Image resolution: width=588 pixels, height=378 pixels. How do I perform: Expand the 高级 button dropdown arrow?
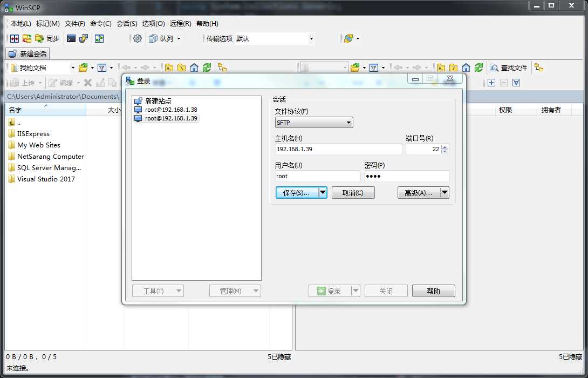[x=445, y=193]
